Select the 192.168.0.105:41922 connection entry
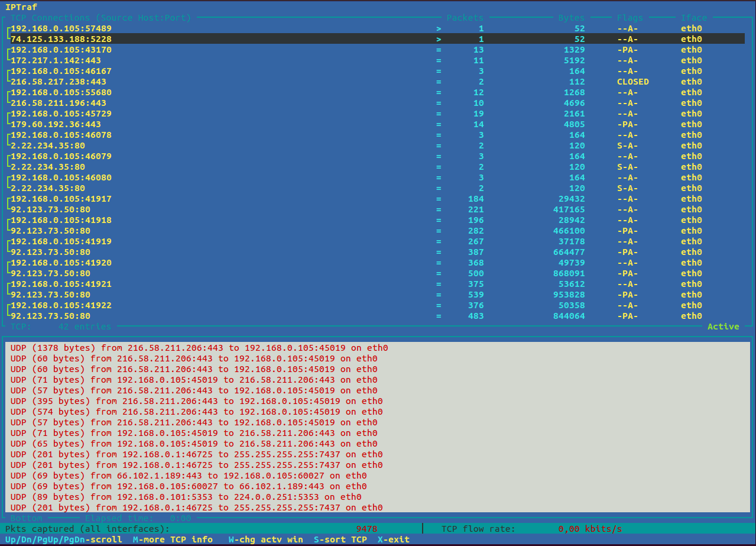 [x=61, y=305]
